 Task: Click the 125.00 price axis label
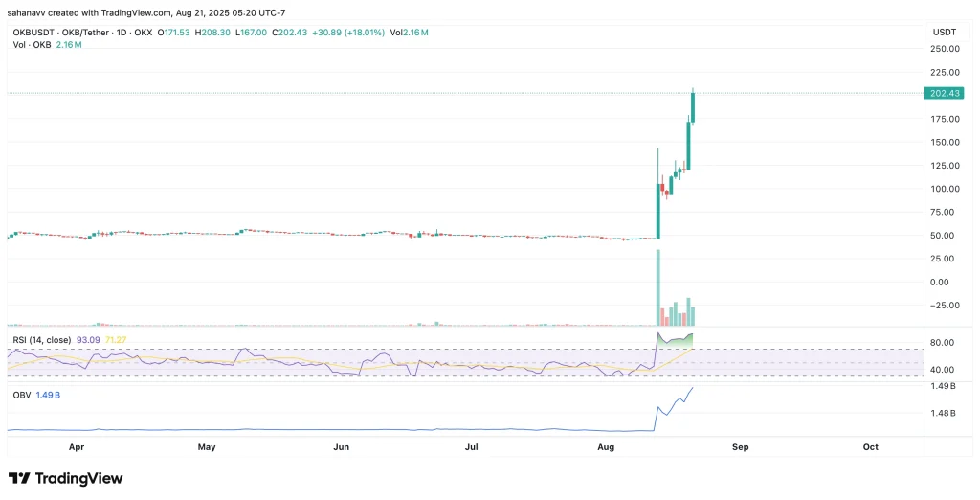945,166
